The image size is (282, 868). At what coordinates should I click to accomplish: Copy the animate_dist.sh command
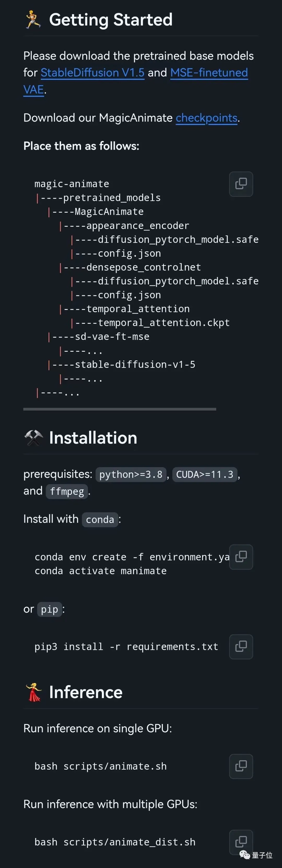tap(241, 842)
